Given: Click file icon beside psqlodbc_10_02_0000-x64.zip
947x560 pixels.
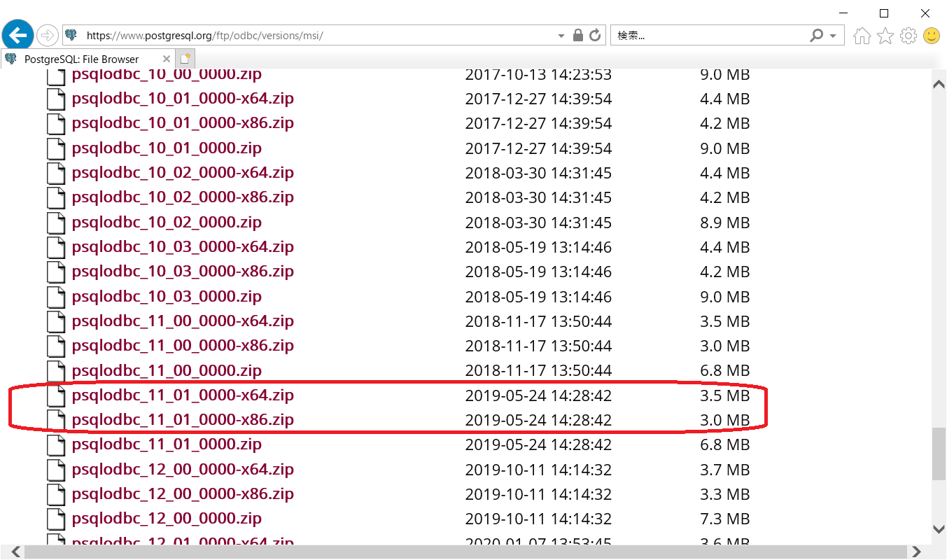Looking at the screenshot, I should tap(56, 173).
